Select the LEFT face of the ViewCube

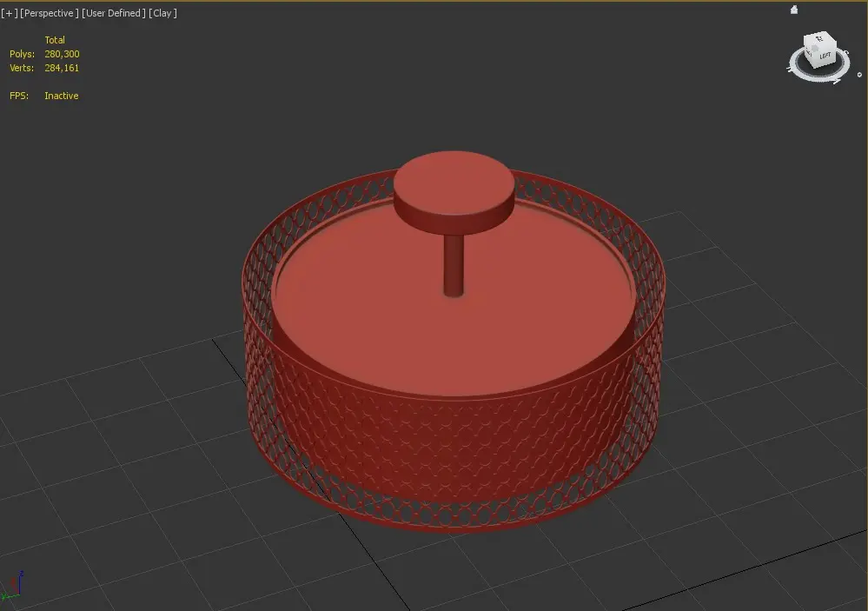click(x=825, y=56)
